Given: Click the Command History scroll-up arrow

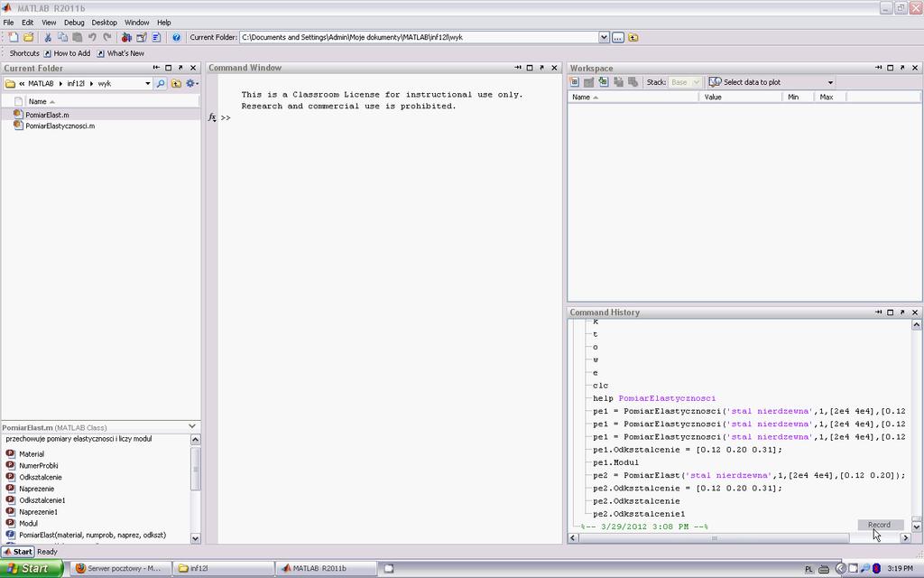Looking at the screenshot, I should click(x=917, y=324).
